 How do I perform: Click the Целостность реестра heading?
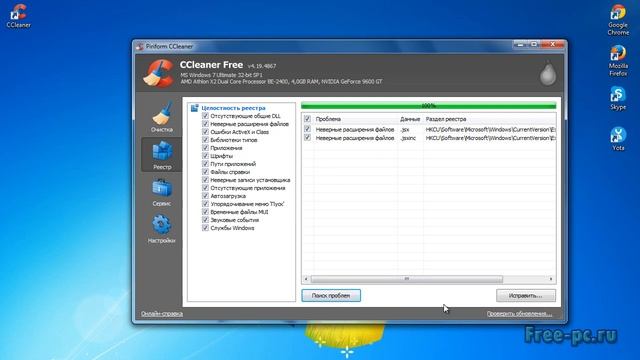pyautogui.click(x=233, y=108)
